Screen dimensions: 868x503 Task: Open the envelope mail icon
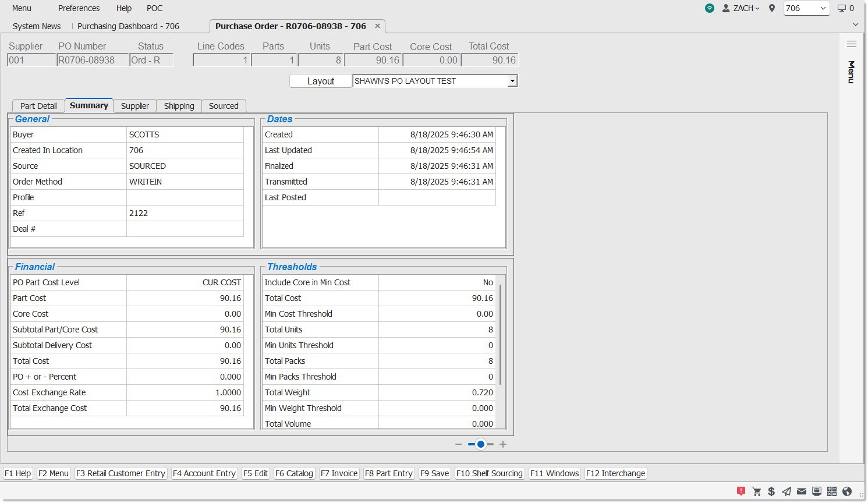[802, 491]
